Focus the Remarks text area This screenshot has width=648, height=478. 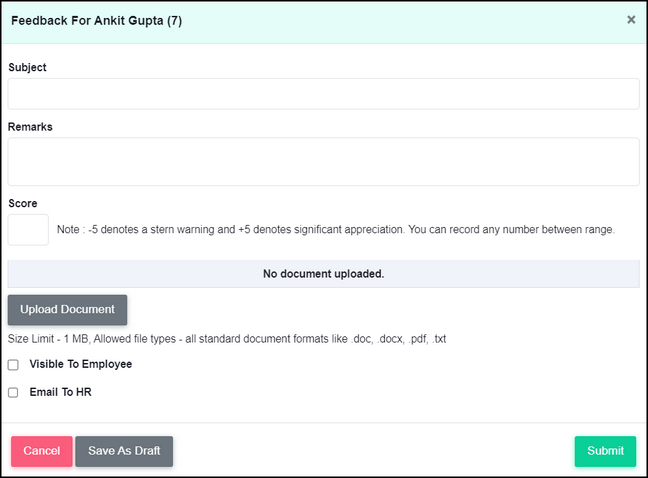click(x=324, y=162)
